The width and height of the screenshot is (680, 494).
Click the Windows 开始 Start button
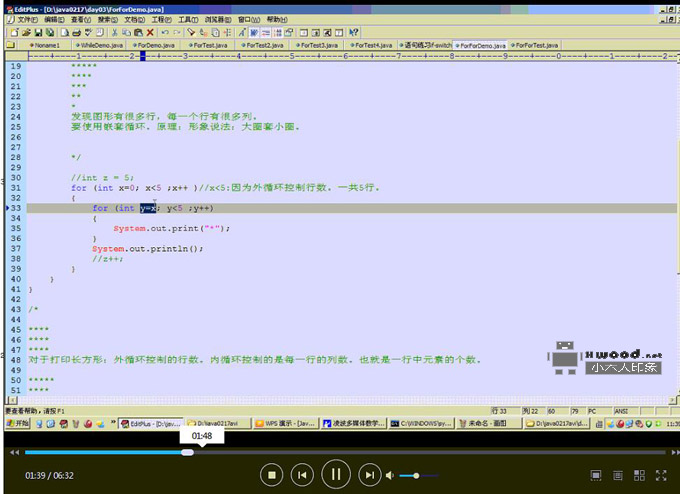tap(17, 423)
